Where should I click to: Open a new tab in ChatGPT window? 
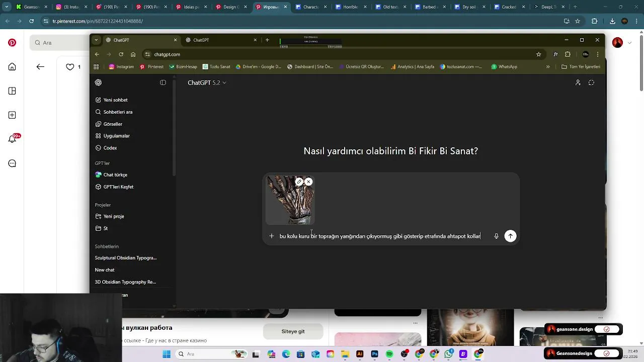pos(267,40)
